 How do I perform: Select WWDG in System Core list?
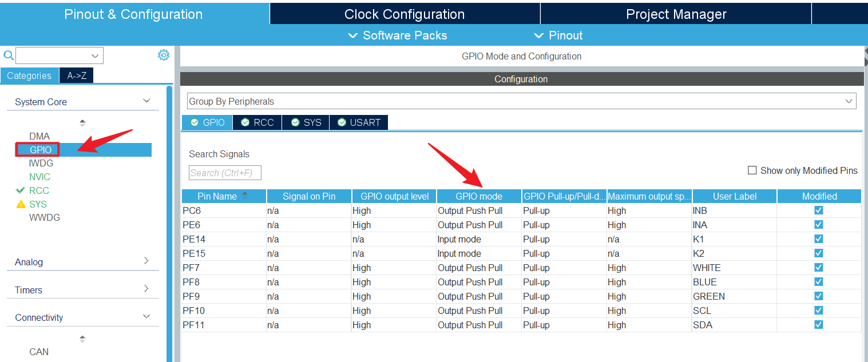[x=45, y=217]
